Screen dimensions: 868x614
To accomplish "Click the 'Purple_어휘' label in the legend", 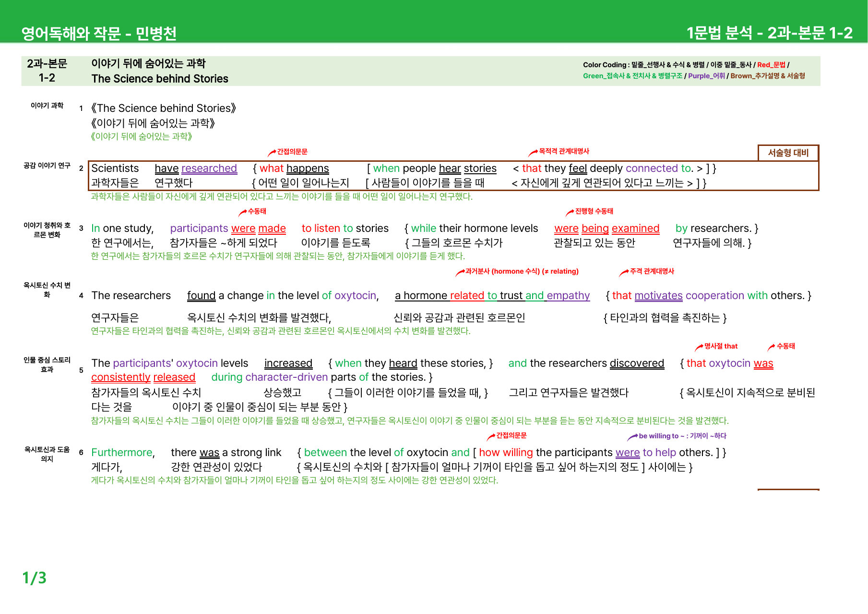I will click(706, 76).
